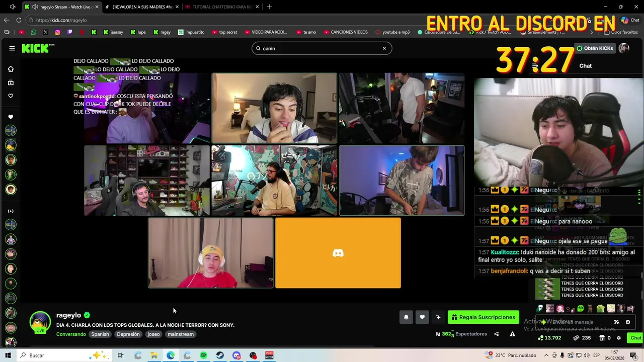Open File Explorer from the taskbar
The height and width of the screenshot is (362, 644).
(x=154, y=355)
